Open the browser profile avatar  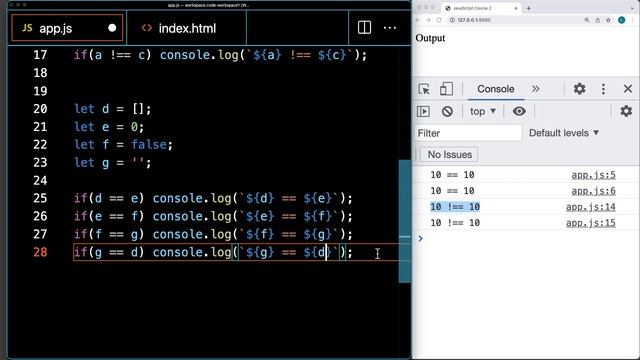622,20
